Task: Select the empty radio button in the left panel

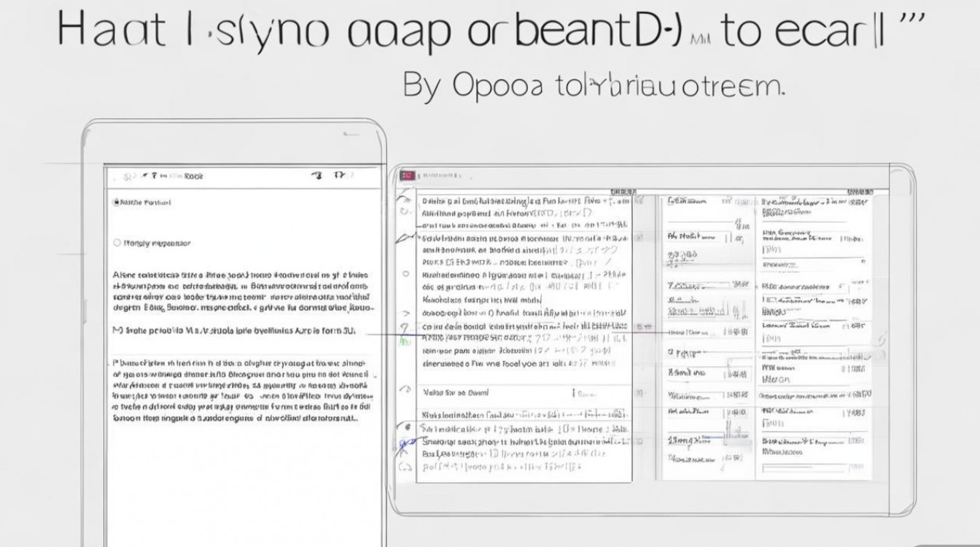Action: [117, 243]
